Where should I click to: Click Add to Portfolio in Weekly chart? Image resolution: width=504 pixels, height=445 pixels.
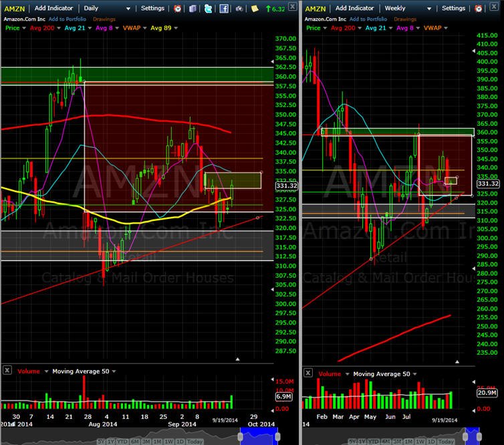click(x=368, y=19)
